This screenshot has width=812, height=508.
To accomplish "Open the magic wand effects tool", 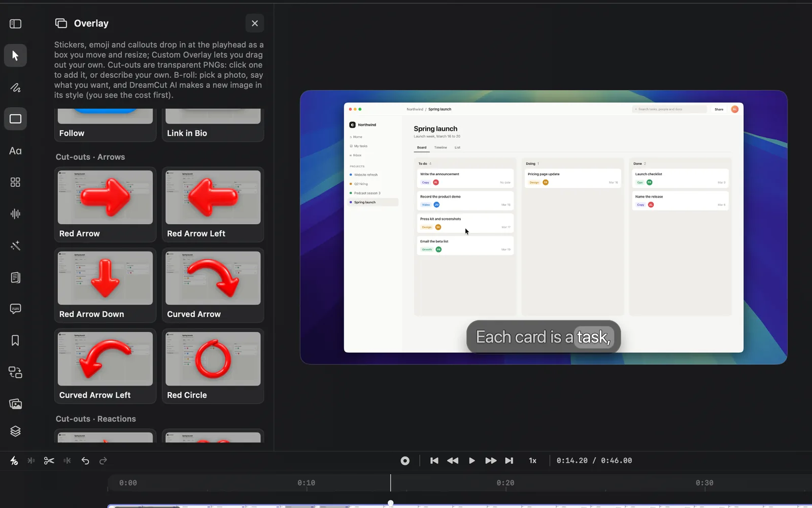I will (x=15, y=246).
